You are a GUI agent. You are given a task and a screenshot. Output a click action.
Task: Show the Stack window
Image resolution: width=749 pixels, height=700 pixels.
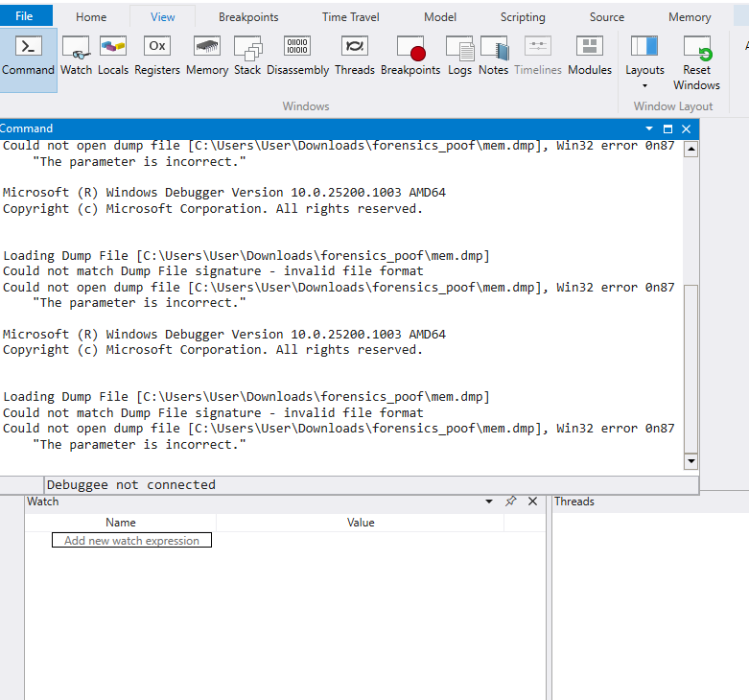(247, 57)
